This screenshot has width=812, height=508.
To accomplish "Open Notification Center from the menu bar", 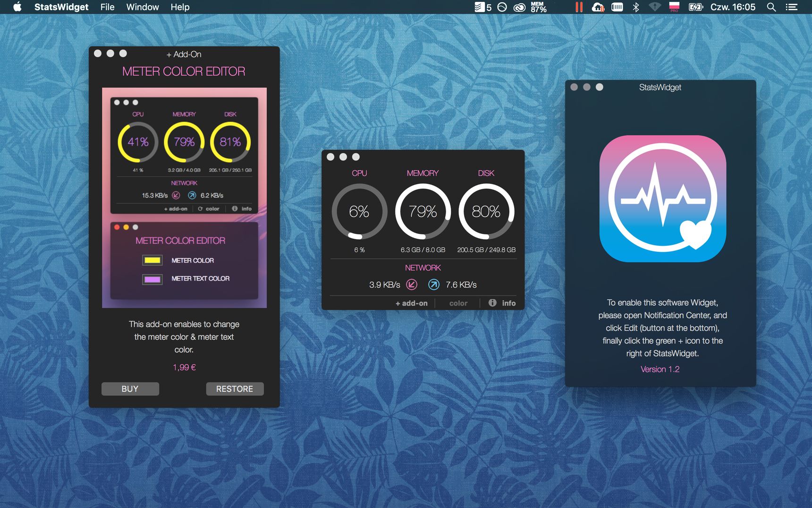I will (x=792, y=7).
